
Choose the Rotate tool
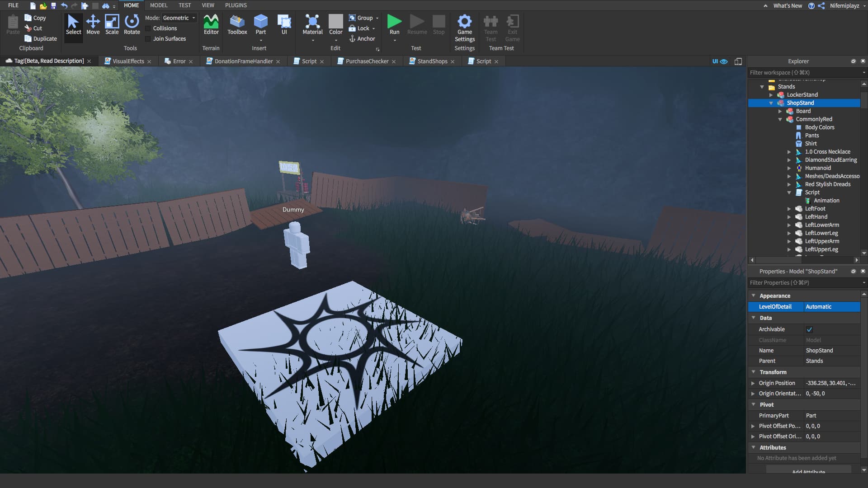click(x=132, y=24)
